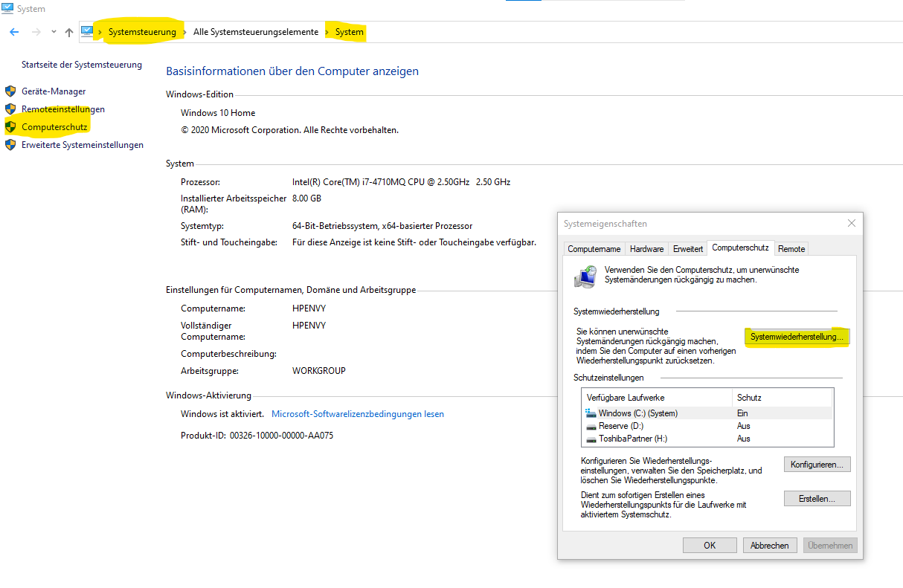The height and width of the screenshot is (588, 903).
Task: Switch to Computername tab
Action: point(594,249)
